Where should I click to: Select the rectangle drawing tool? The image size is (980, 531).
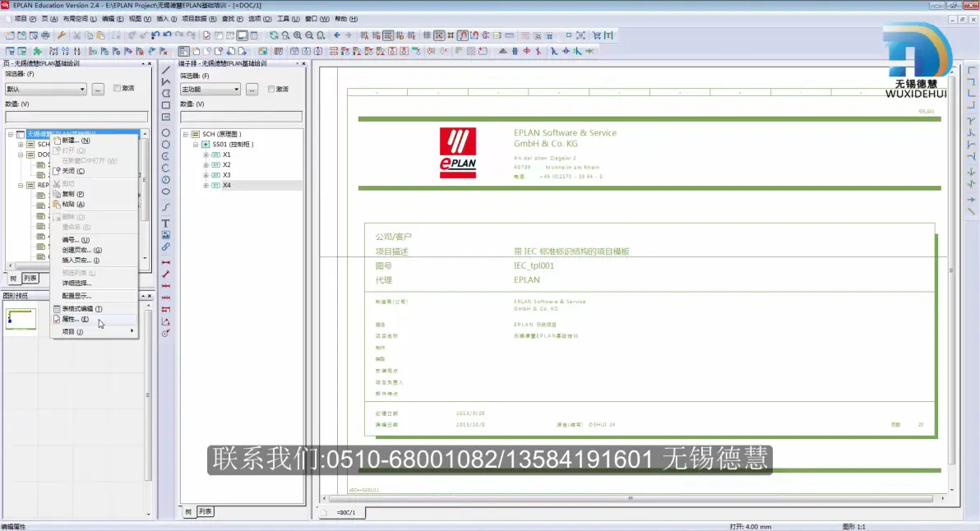pos(165,105)
